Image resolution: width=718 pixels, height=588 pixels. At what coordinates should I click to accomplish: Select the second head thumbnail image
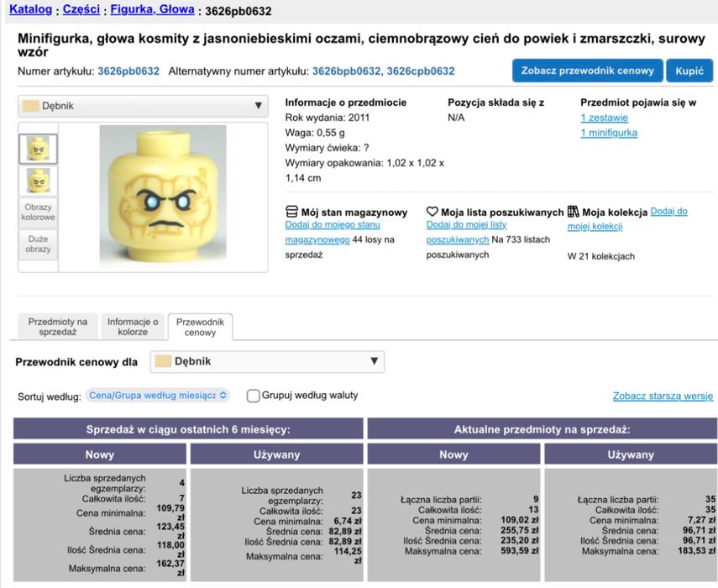38,181
